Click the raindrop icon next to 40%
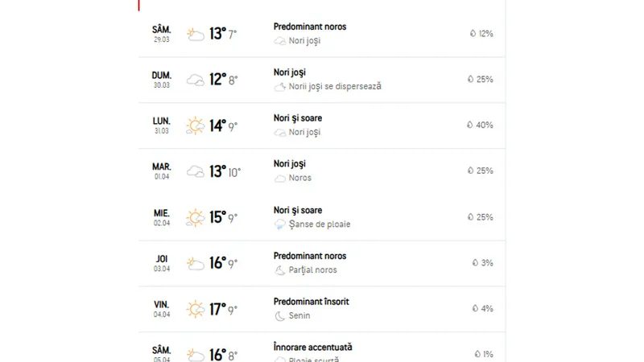This screenshot has width=644, height=362. tap(470, 125)
